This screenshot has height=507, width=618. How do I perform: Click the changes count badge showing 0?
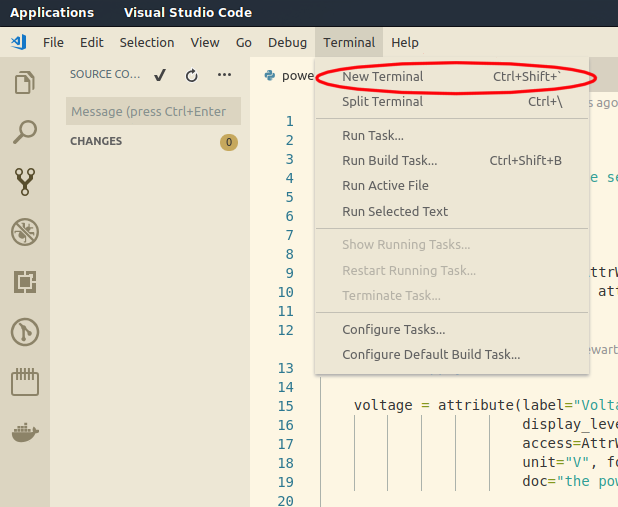point(229,142)
